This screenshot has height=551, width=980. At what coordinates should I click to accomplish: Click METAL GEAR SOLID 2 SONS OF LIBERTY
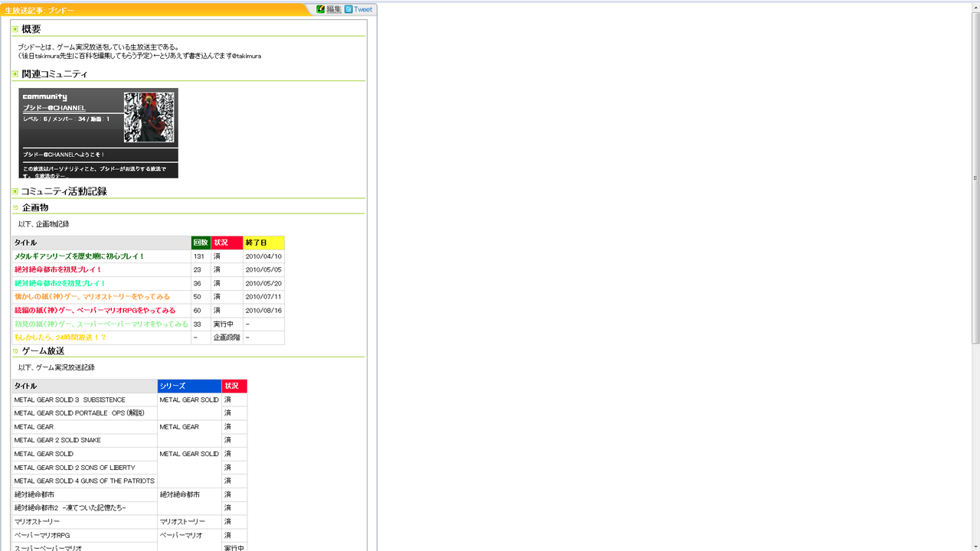click(x=85, y=468)
